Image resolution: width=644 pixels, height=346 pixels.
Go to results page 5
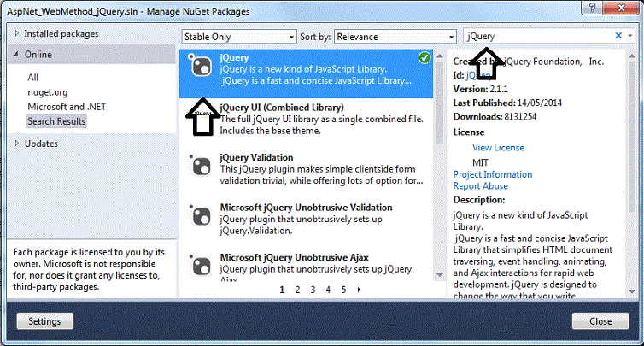pyautogui.click(x=343, y=290)
